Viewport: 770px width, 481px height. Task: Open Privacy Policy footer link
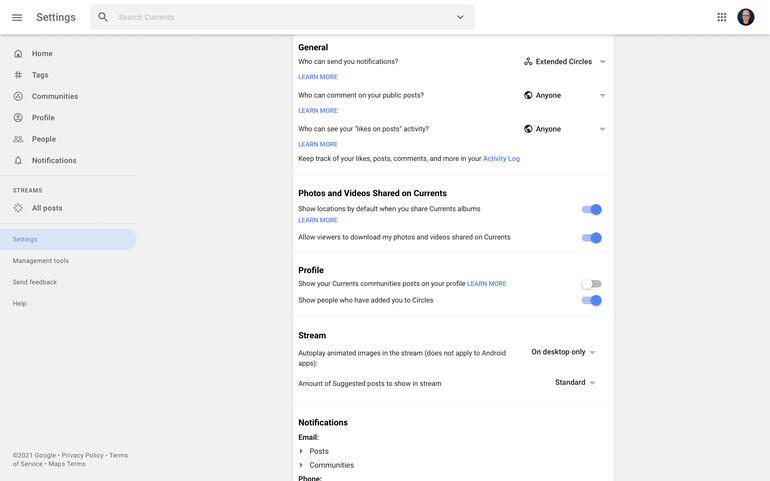pos(82,455)
